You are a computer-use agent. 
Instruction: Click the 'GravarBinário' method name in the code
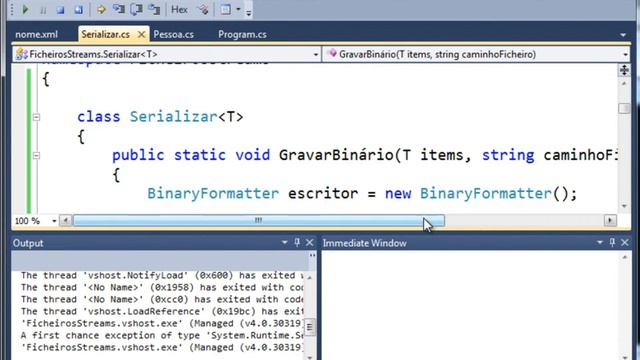(336, 155)
